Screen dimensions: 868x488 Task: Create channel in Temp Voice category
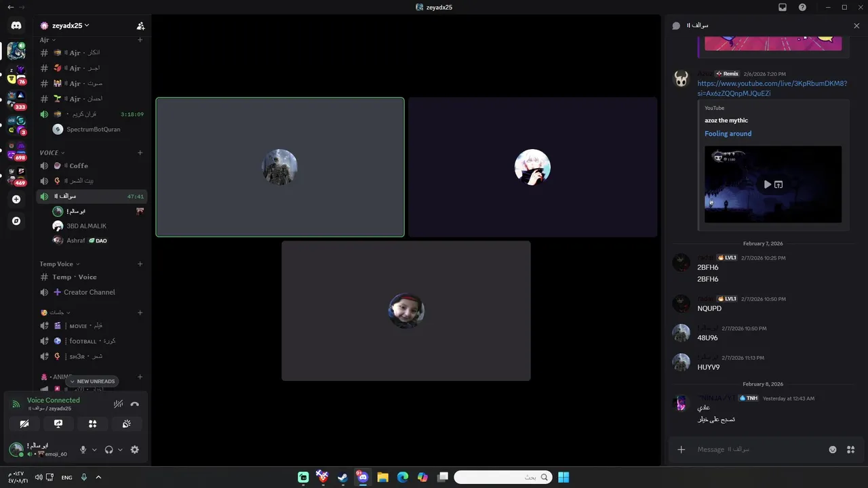click(140, 264)
